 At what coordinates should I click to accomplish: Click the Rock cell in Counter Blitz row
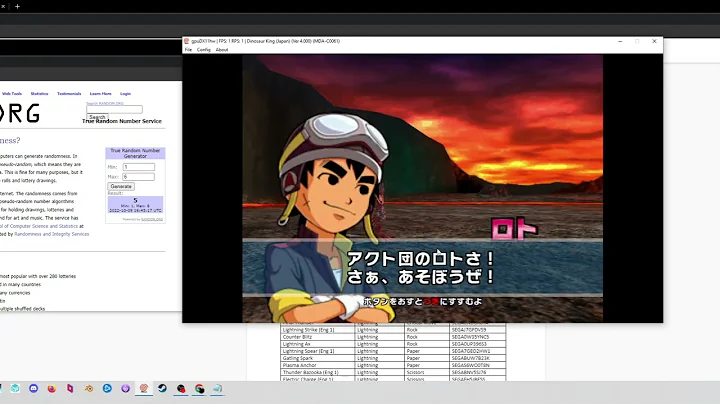(x=427, y=337)
